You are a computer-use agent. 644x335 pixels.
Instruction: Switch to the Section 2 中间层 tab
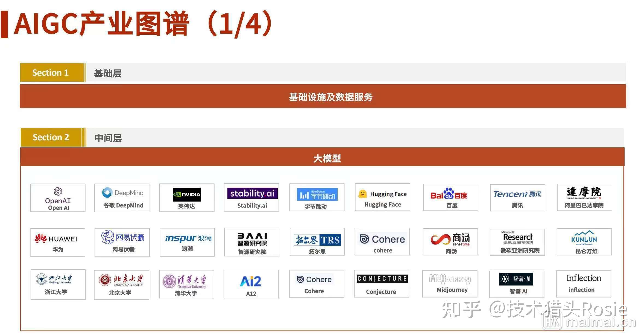tap(51, 137)
